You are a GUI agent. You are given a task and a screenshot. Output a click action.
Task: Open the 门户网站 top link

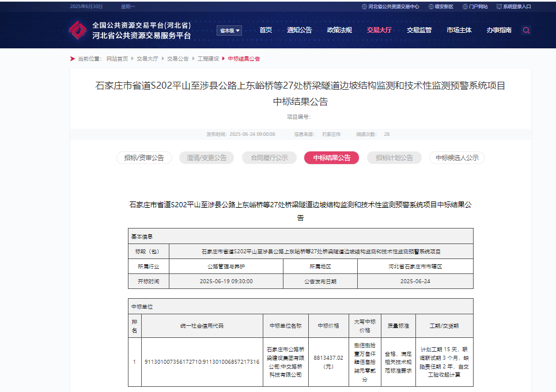(x=475, y=6)
